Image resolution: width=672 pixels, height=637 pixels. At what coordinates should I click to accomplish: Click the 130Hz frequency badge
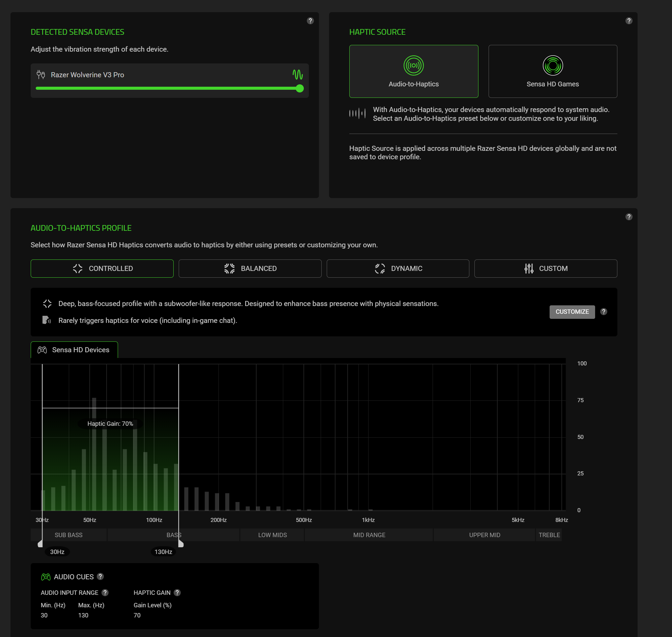point(163,552)
